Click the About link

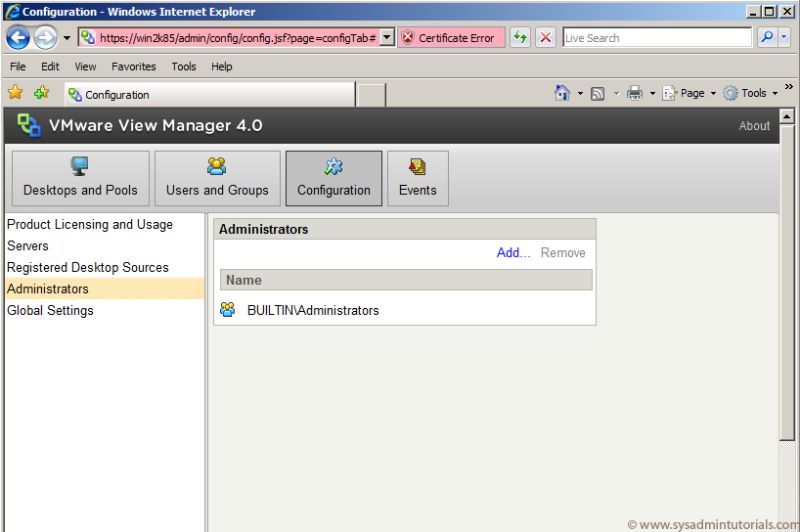click(754, 126)
